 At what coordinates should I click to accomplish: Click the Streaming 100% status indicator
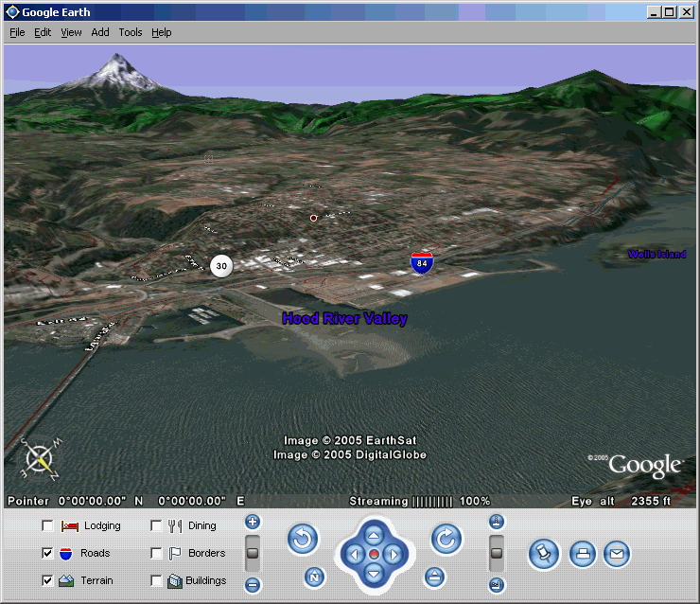point(420,501)
